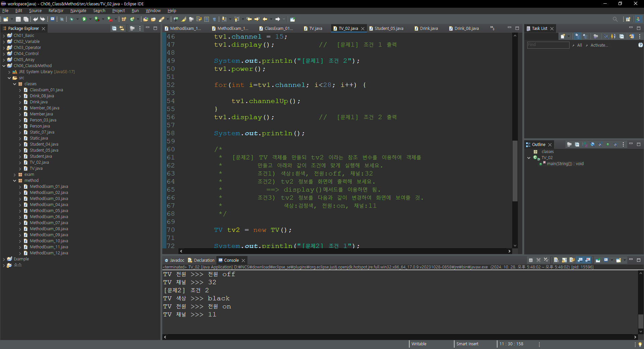Click the Undo arrow in the main toolbar
644x349 pixels.
tap(35, 19)
